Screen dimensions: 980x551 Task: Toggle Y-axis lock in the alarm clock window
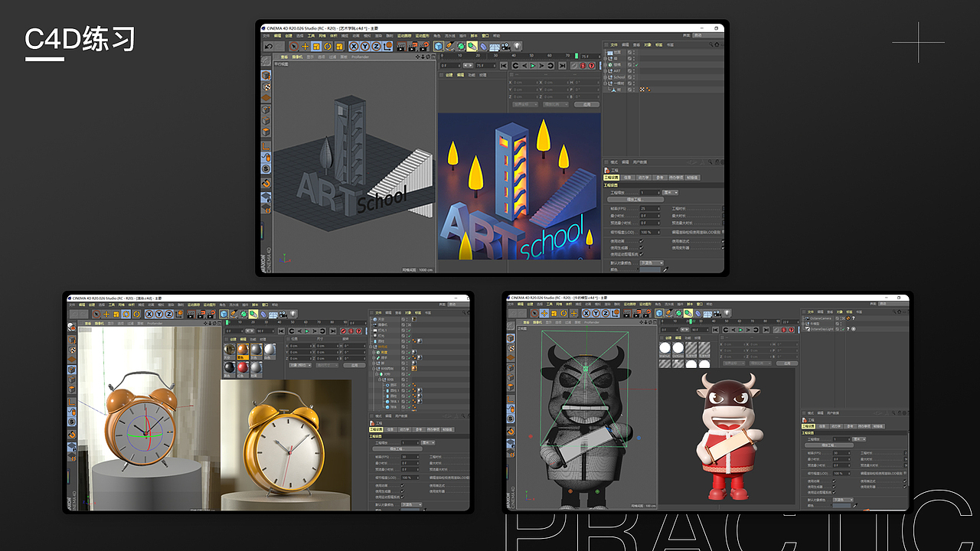point(159,314)
